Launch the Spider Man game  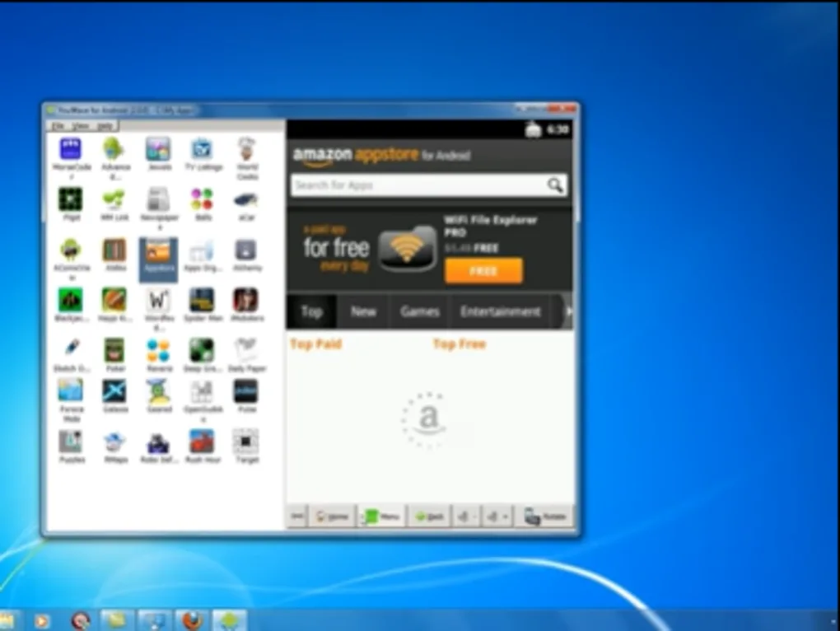[x=202, y=300]
